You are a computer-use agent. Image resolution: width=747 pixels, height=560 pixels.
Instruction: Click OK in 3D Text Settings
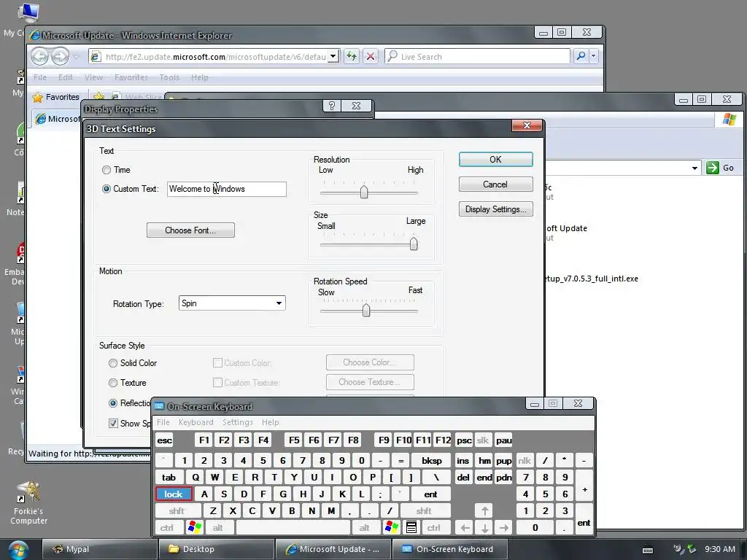point(495,160)
